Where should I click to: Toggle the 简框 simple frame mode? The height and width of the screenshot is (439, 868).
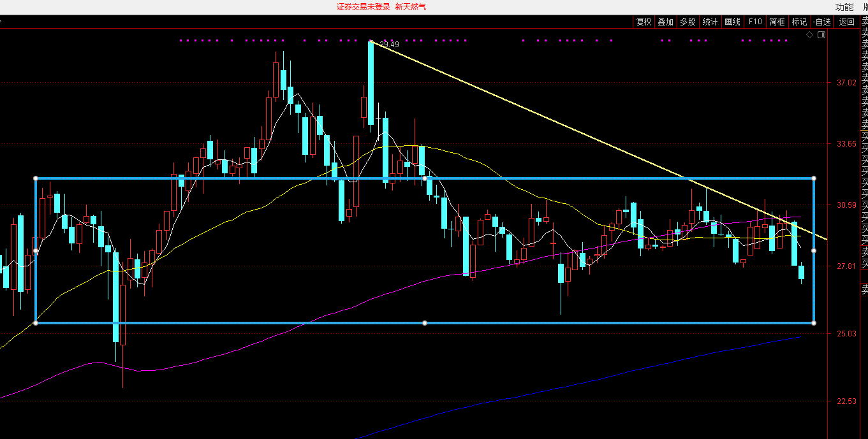(x=777, y=22)
